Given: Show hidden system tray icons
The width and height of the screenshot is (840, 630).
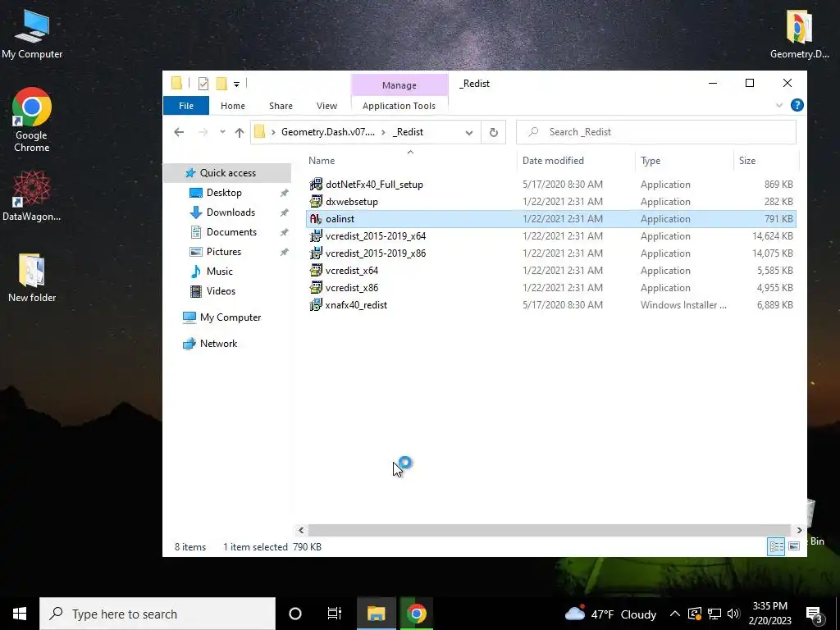Looking at the screenshot, I should 675,614.
